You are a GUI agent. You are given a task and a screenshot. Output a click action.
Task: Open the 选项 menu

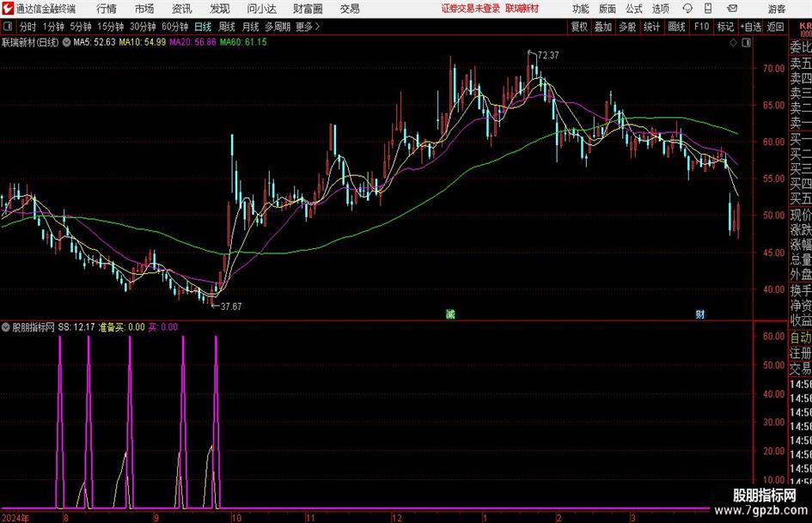click(660, 9)
